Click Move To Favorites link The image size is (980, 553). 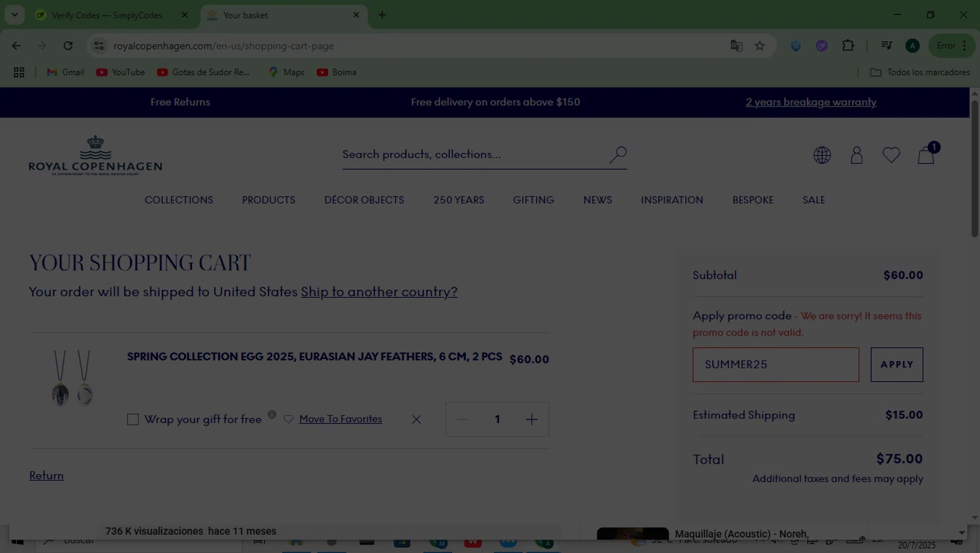(x=340, y=419)
